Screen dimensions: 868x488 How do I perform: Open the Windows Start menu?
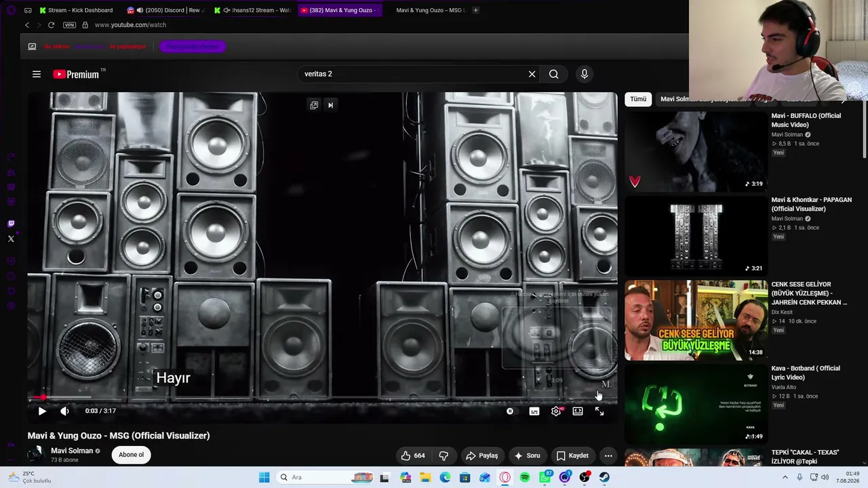(264, 477)
